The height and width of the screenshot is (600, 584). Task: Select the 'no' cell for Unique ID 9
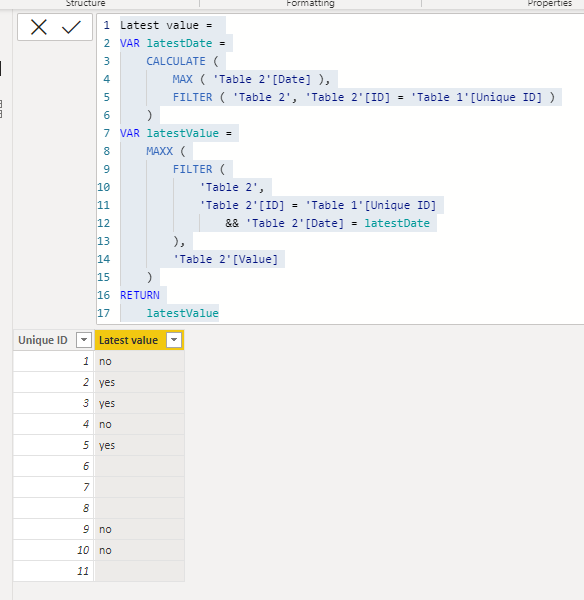(x=139, y=529)
